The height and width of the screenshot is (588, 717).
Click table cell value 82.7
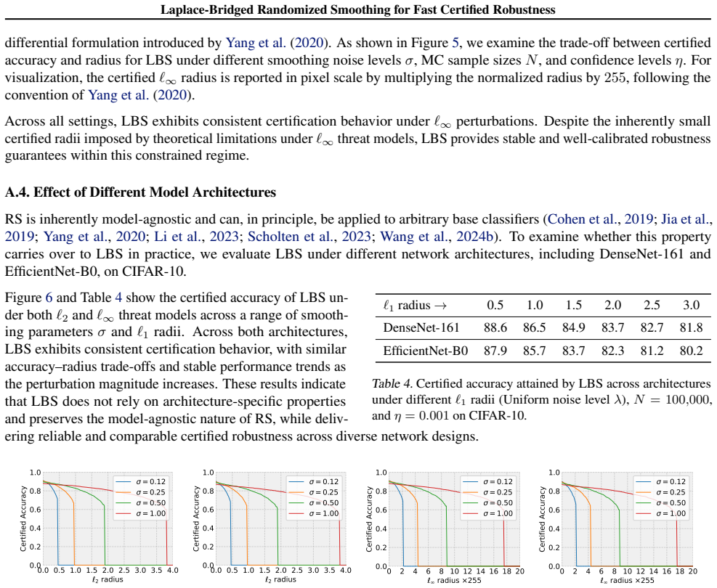point(652,328)
